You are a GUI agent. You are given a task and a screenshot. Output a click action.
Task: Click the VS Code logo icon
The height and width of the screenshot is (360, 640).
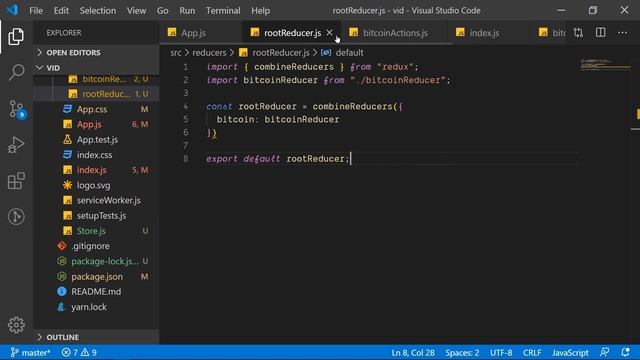click(x=13, y=10)
